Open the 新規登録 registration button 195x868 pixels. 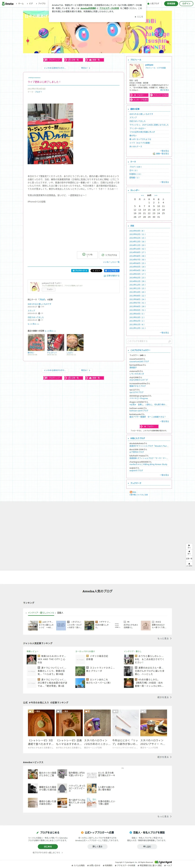(x=171, y=4)
